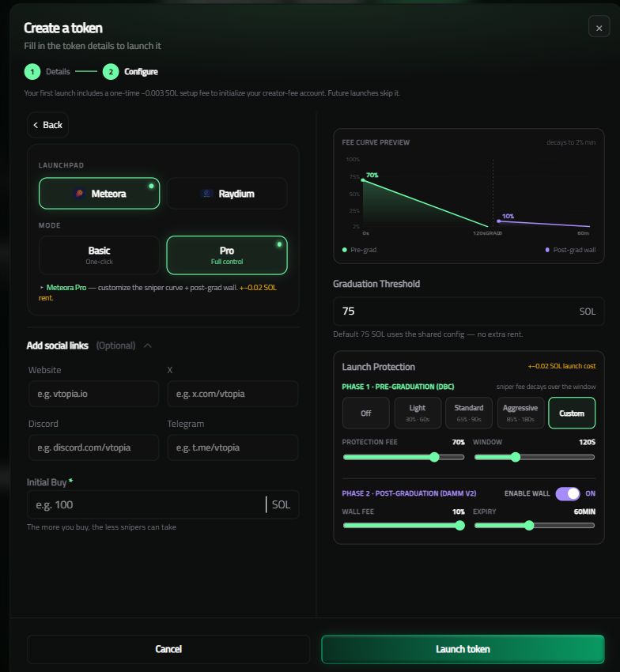Click the Pre-grad legend dot
Viewport: 620px width, 672px height.
pos(344,250)
